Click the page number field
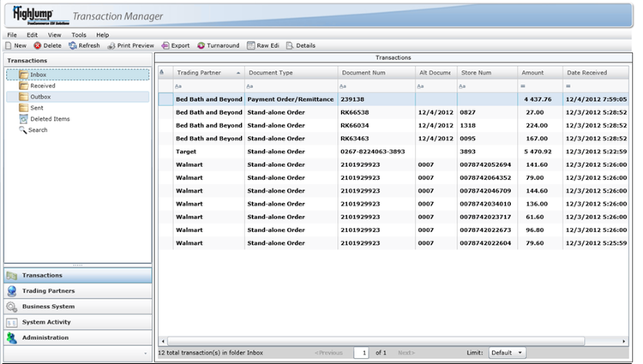 point(361,353)
